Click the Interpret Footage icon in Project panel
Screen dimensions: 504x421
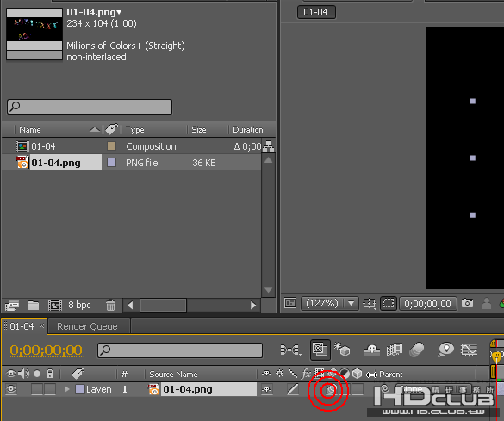point(12,305)
